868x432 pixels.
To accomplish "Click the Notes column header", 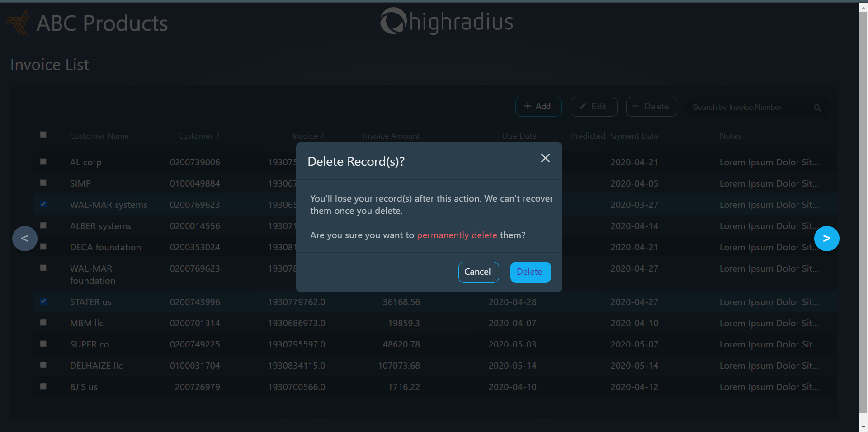I will pos(730,136).
